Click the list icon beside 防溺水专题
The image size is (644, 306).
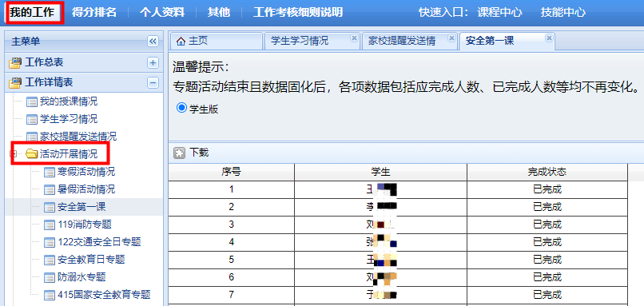coord(50,277)
